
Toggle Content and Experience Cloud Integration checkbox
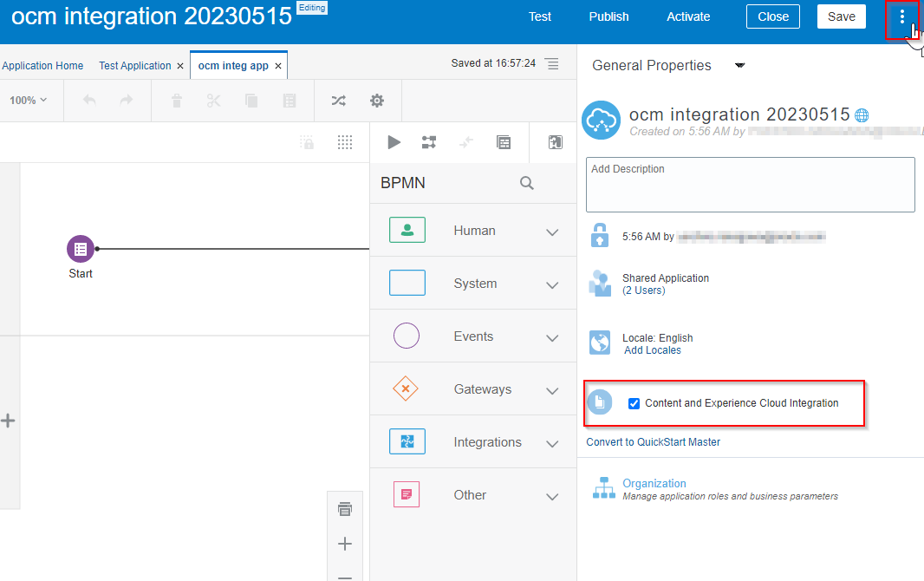(634, 403)
